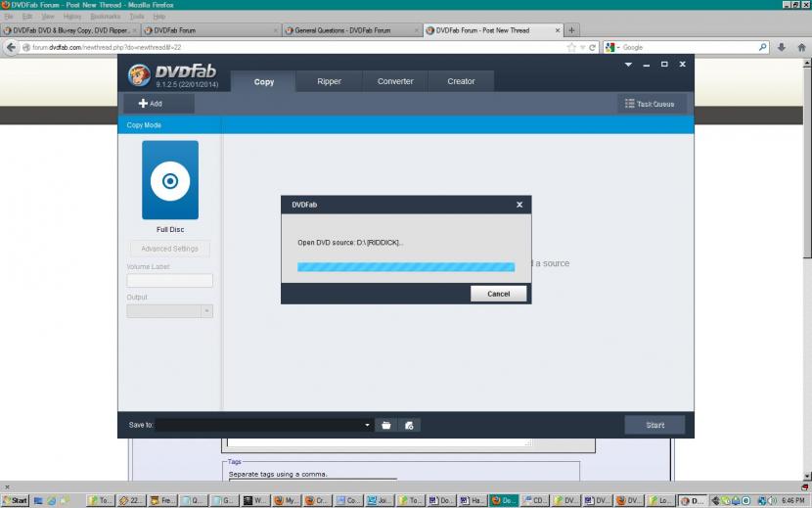Expand the Save to path dropdown
This screenshot has width=812, height=508.
pos(367,425)
